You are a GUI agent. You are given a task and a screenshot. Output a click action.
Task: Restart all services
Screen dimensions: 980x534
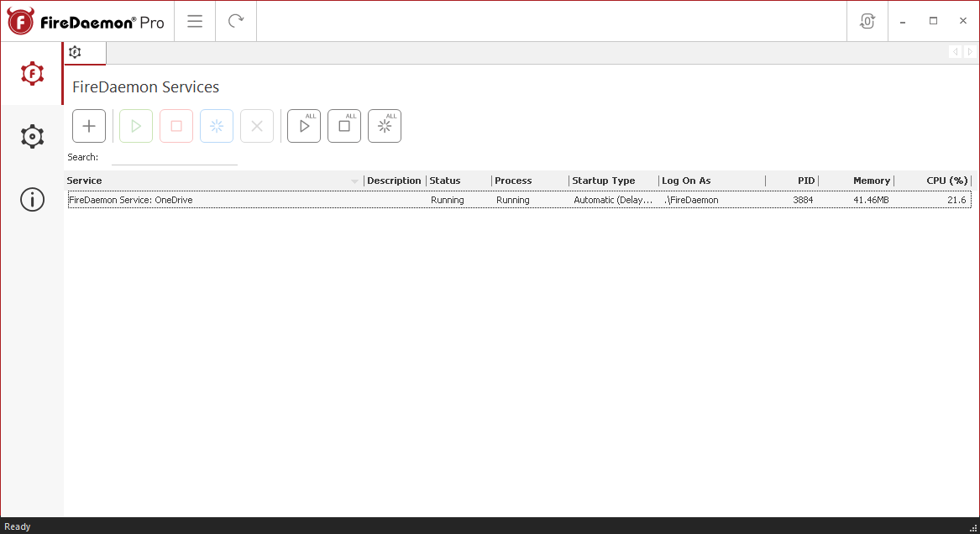tap(384, 125)
